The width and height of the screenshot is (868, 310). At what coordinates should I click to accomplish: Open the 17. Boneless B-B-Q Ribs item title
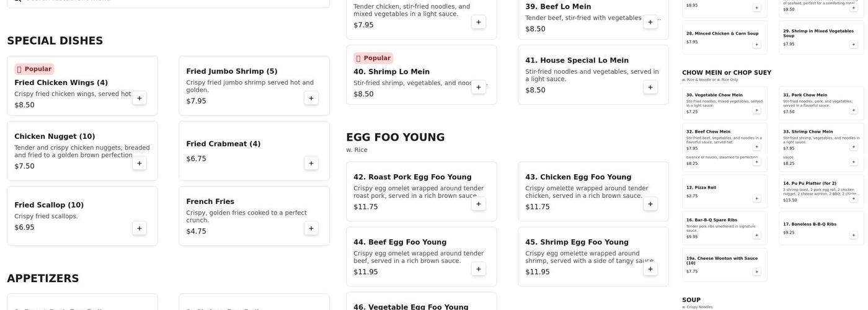[809, 224]
